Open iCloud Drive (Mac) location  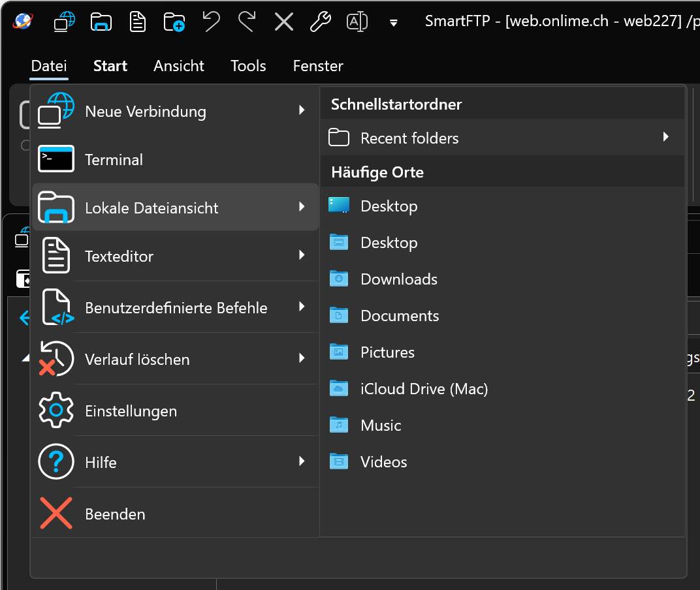point(502,389)
